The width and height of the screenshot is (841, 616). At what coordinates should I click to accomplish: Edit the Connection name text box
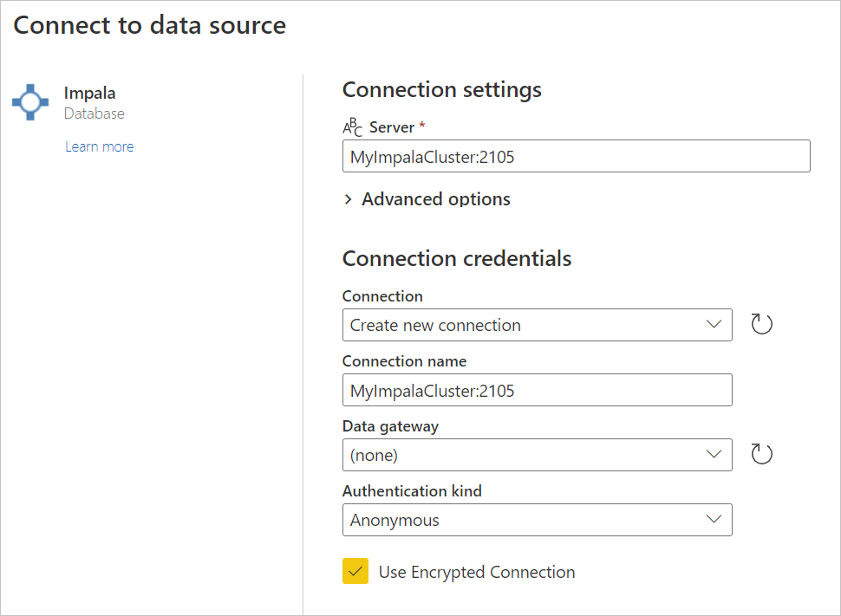[538, 390]
